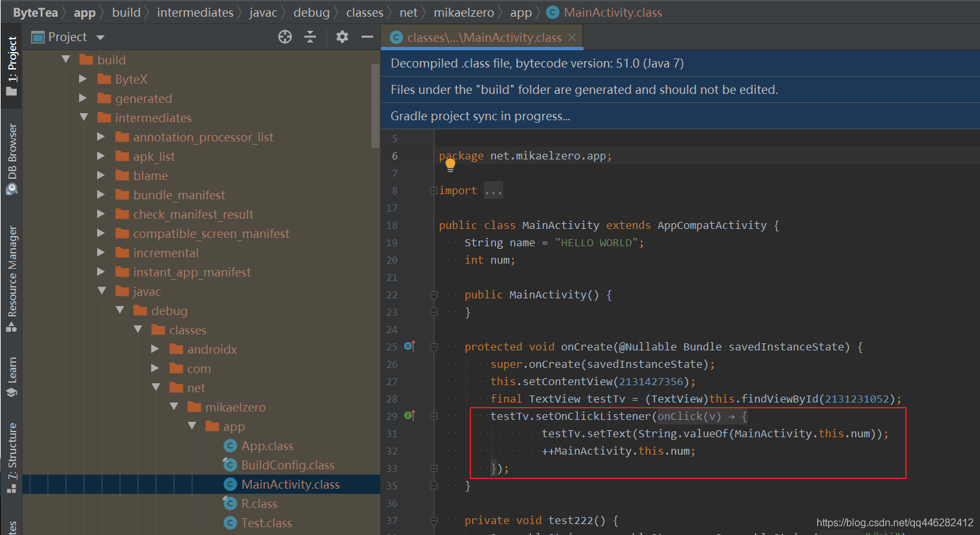Click the override gutter icon on line 25
980x535 pixels.
click(x=410, y=346)
